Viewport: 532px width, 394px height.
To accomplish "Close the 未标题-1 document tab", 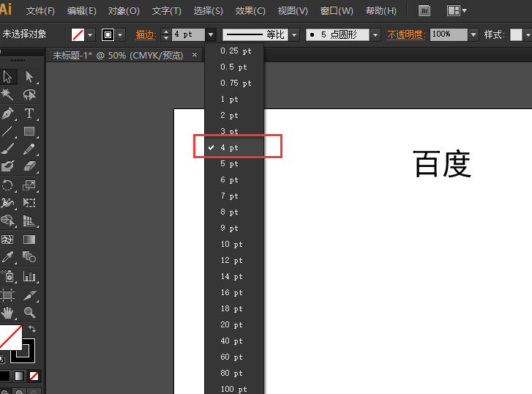I will pos(195,54).
